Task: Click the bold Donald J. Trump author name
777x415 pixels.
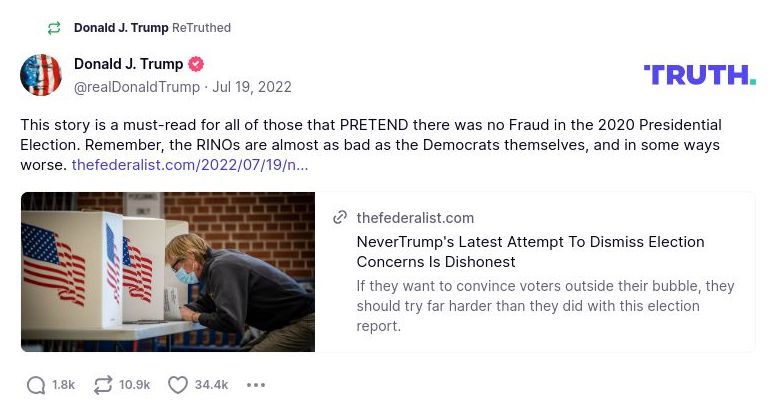Action: (x=128, y=64)
